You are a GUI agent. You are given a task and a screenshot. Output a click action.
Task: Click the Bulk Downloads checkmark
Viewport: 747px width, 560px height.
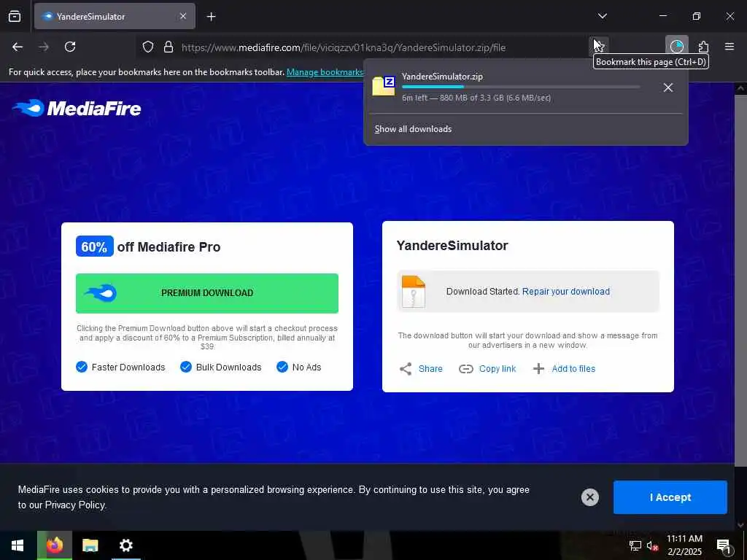[186, 367]
